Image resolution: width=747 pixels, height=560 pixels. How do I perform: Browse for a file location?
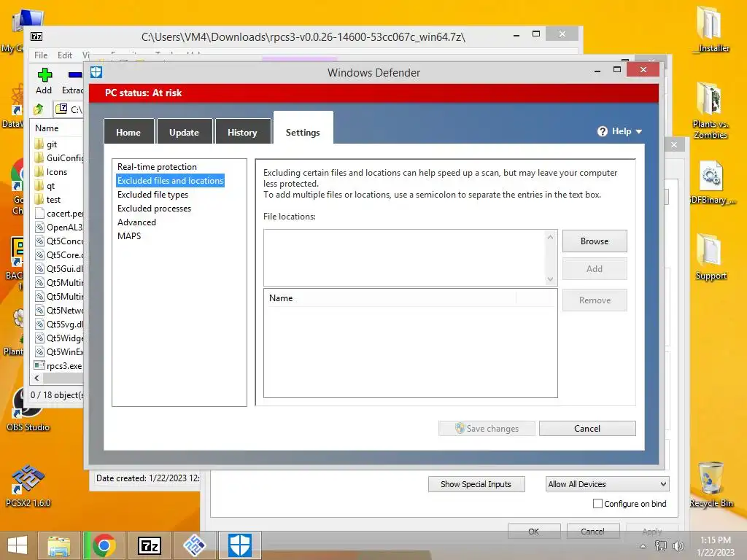[595, 241]
